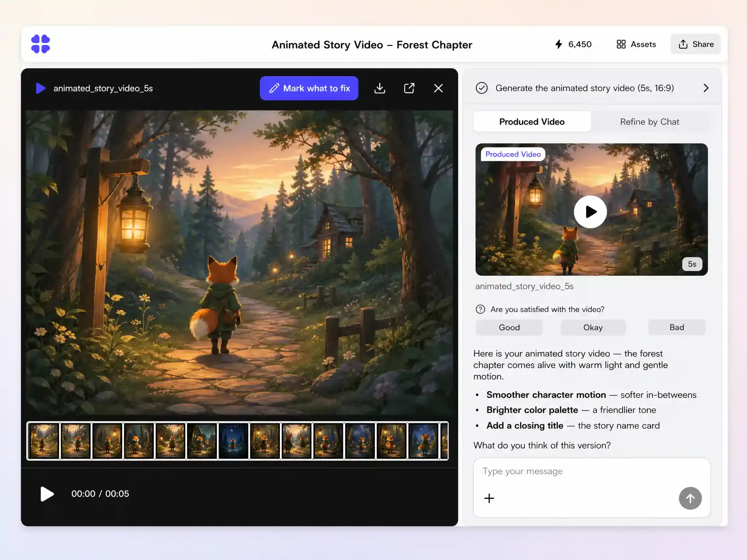
Task: Click animated_story_video_5s caption under thumbnail
Action: 524,286
